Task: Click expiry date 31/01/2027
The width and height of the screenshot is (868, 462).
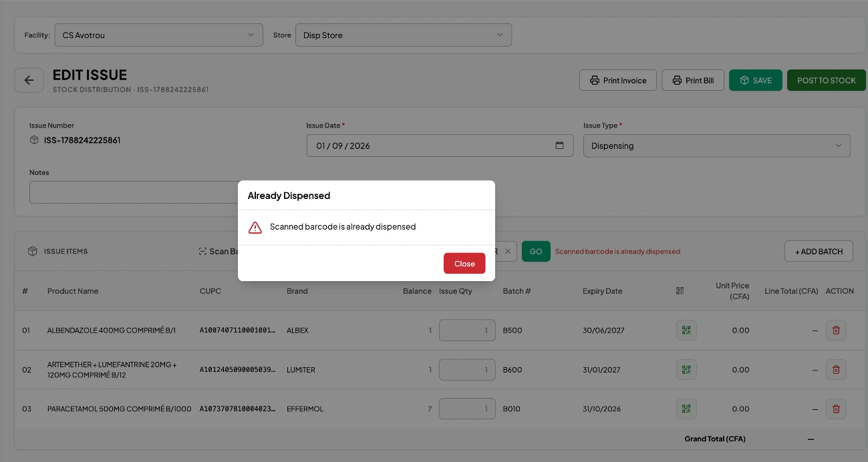Action: coord(601,370)
